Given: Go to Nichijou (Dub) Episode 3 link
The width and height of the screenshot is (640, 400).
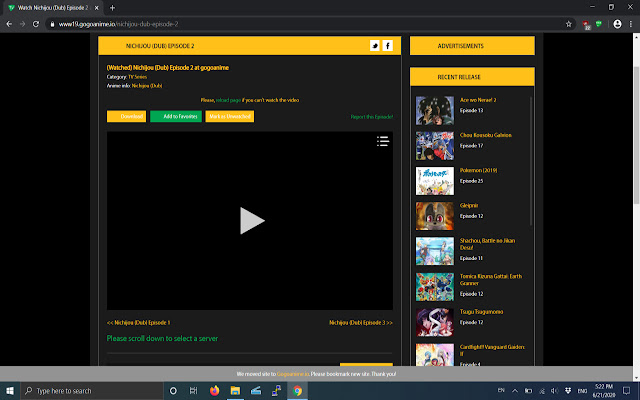Looking at the screenshot, I should click(x=360, y=323).
